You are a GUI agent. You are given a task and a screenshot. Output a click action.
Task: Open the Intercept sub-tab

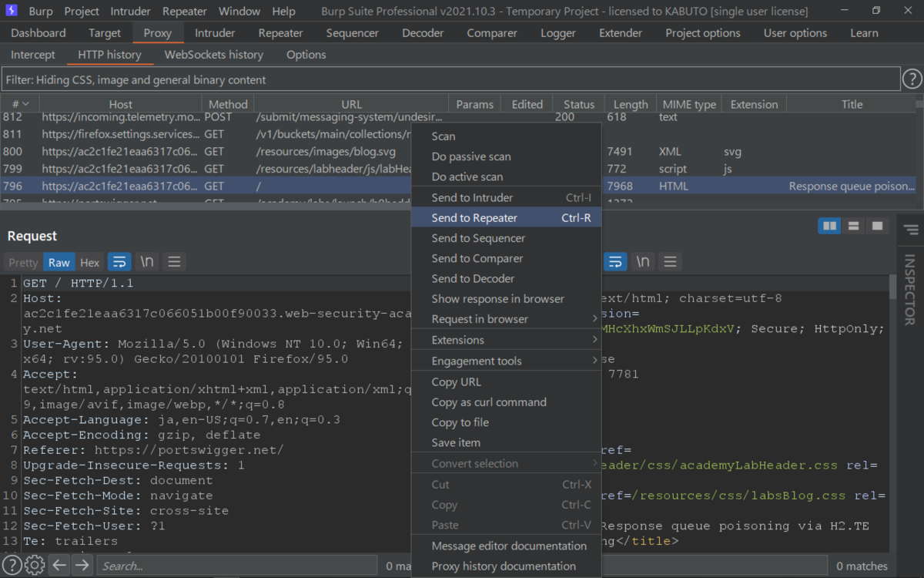(33, 55)
